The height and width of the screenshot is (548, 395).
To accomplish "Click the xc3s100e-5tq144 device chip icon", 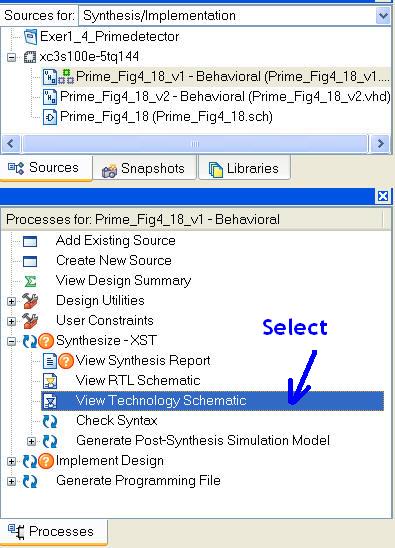I will click(30, 57).
